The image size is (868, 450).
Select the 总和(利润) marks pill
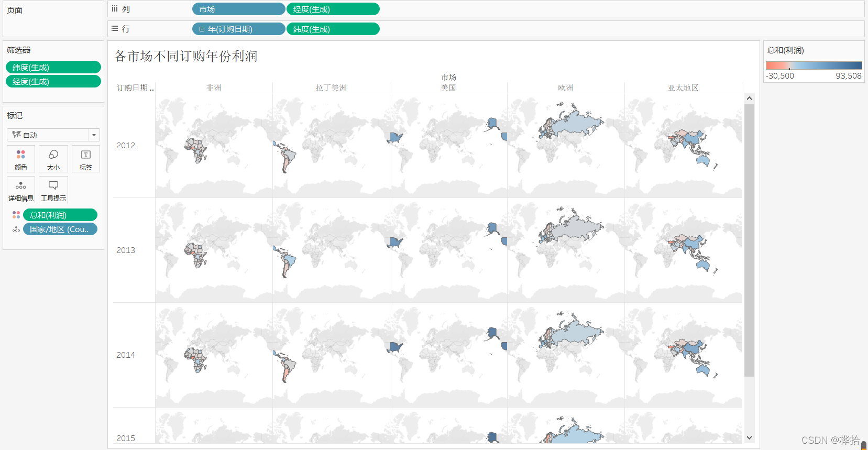(60, 215)
